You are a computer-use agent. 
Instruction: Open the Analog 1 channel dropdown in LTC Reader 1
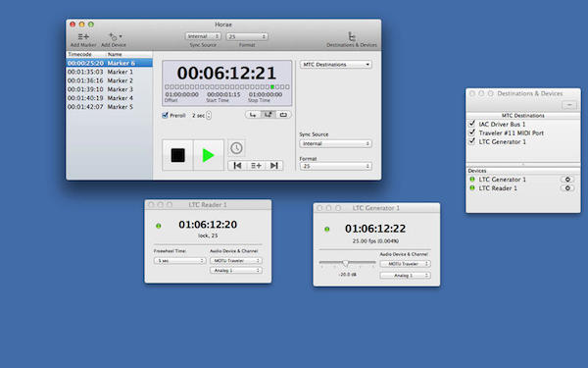236,271
